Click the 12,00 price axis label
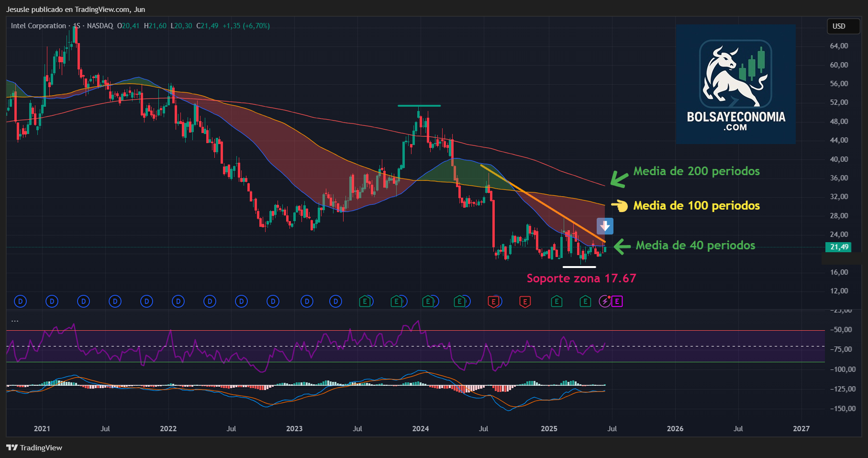 point(839,291)
